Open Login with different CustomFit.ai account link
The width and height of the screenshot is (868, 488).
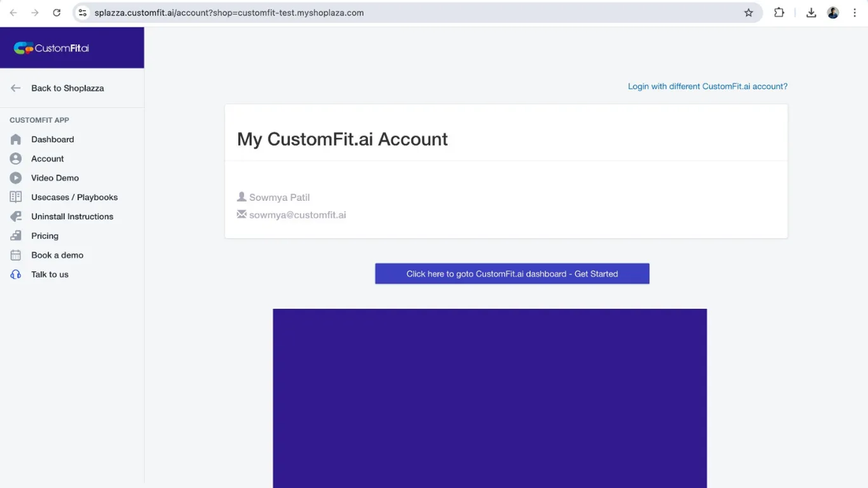click(707, 86)
